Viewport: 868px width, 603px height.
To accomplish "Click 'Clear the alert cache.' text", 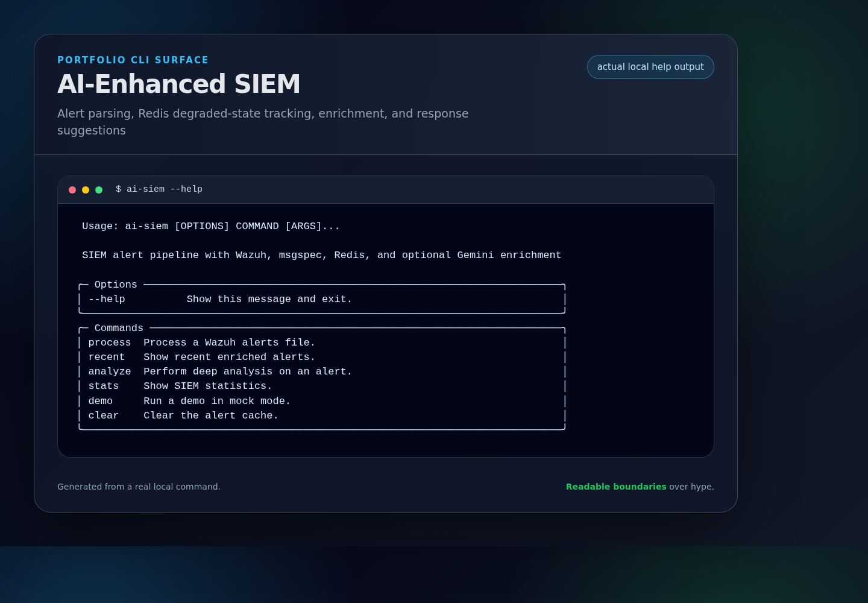I will tap(211, 415).
